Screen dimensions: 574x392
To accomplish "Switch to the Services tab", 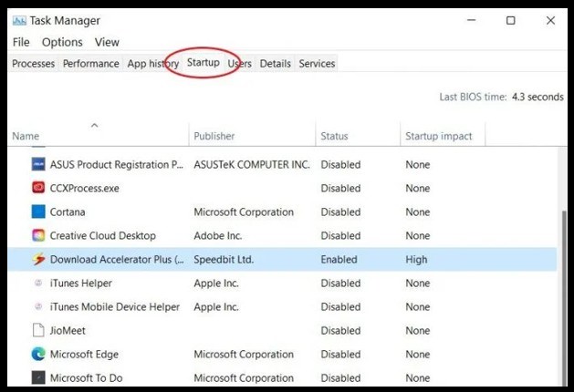I will click(317, 64).
